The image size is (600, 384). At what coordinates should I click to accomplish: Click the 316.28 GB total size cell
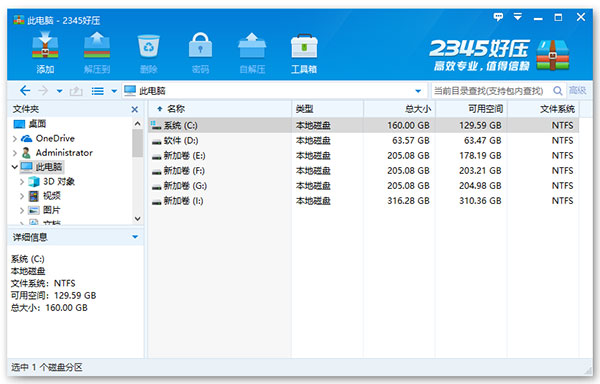pos(408,201)
